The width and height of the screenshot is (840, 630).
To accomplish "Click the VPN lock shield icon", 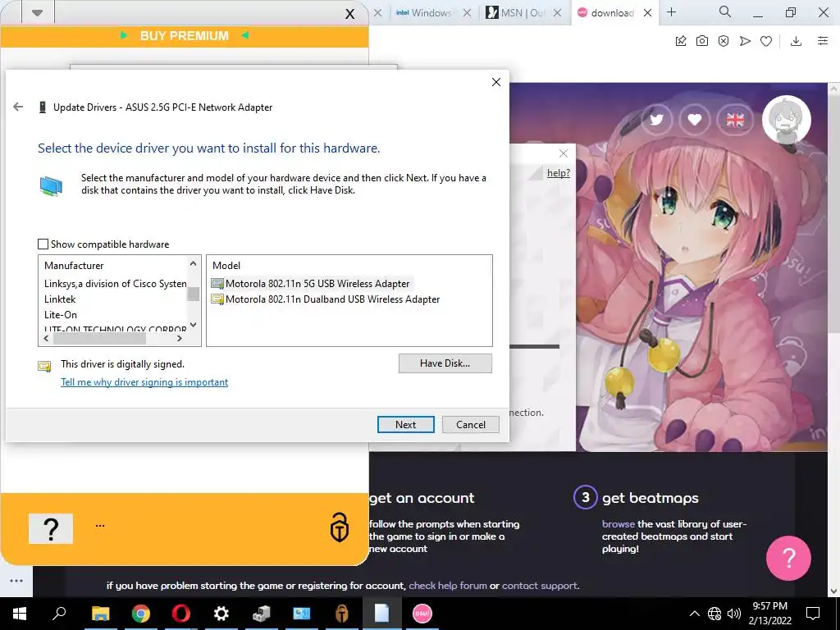I will point(339,527).
